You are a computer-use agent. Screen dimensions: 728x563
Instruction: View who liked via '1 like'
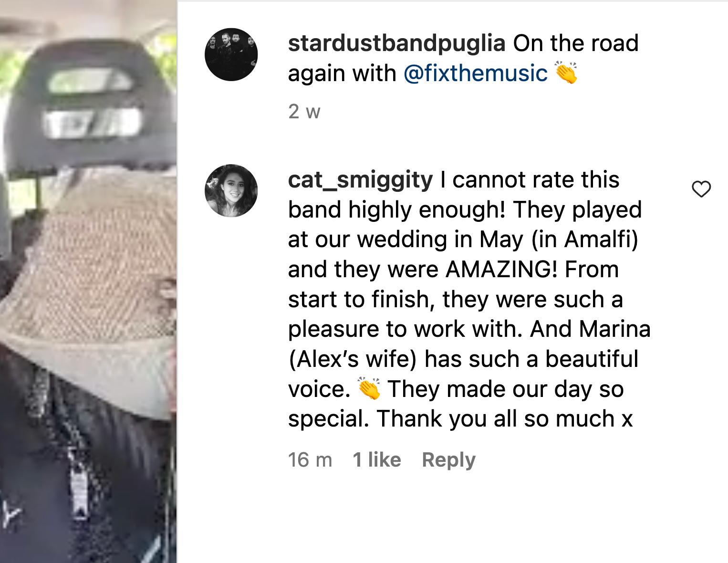[377, 460]
